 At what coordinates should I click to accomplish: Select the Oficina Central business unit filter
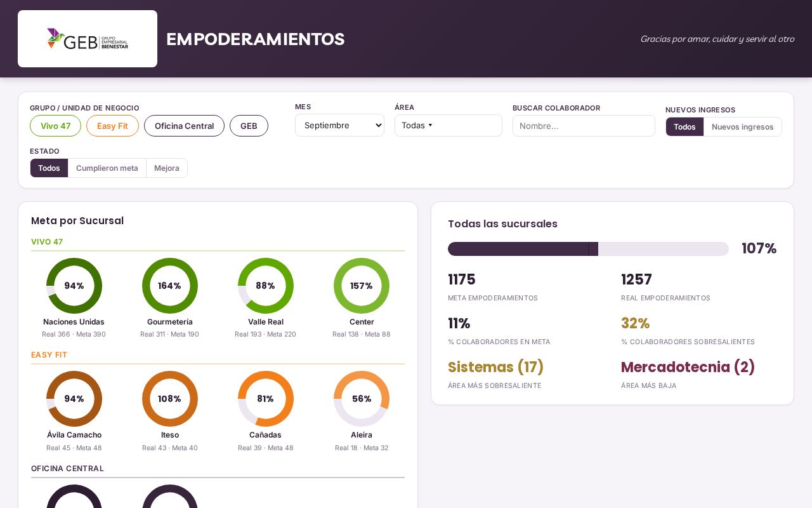click(184, 126)
